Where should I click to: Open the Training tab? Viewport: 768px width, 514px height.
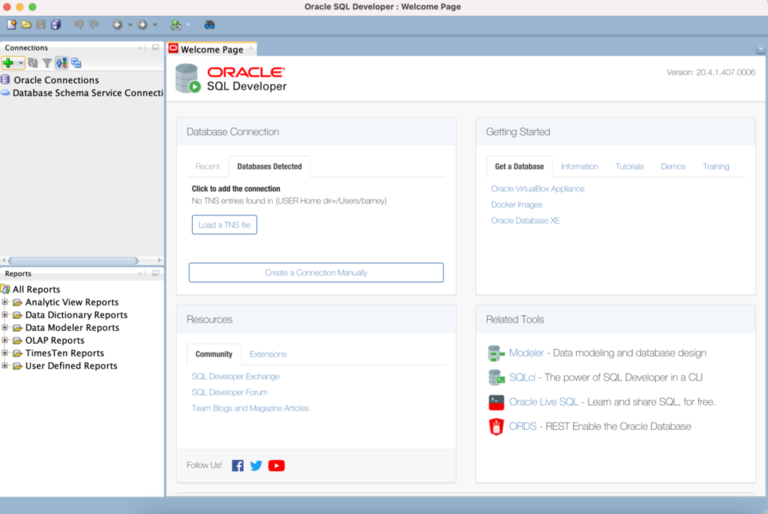coord(716,167)
